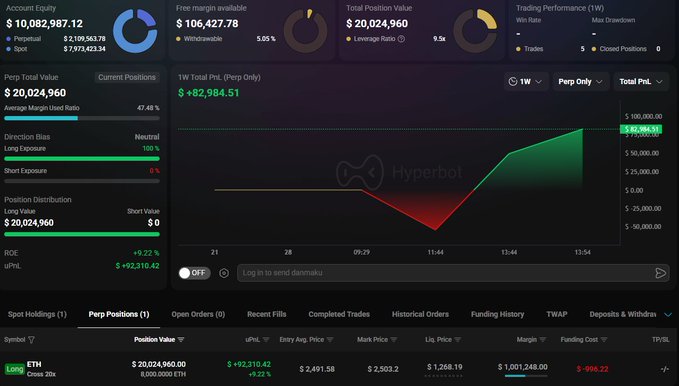The height and width of the screenshot is (386, 679).
Task: View Funding History tab
Action: click(x=497, y=314)
